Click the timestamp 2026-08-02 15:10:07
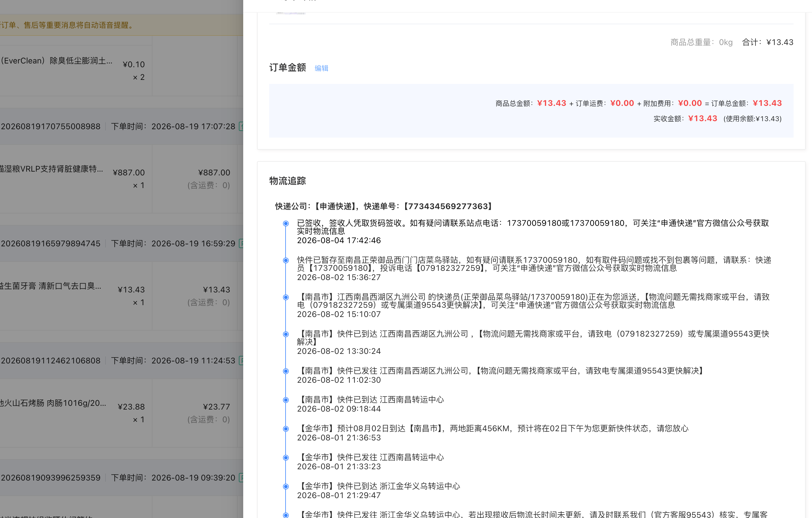 click(x=339, y=314)
